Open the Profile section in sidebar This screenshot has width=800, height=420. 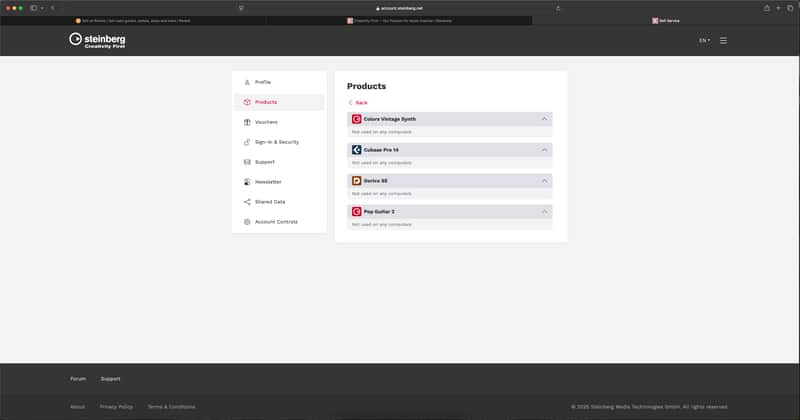(x=263, y=82)
